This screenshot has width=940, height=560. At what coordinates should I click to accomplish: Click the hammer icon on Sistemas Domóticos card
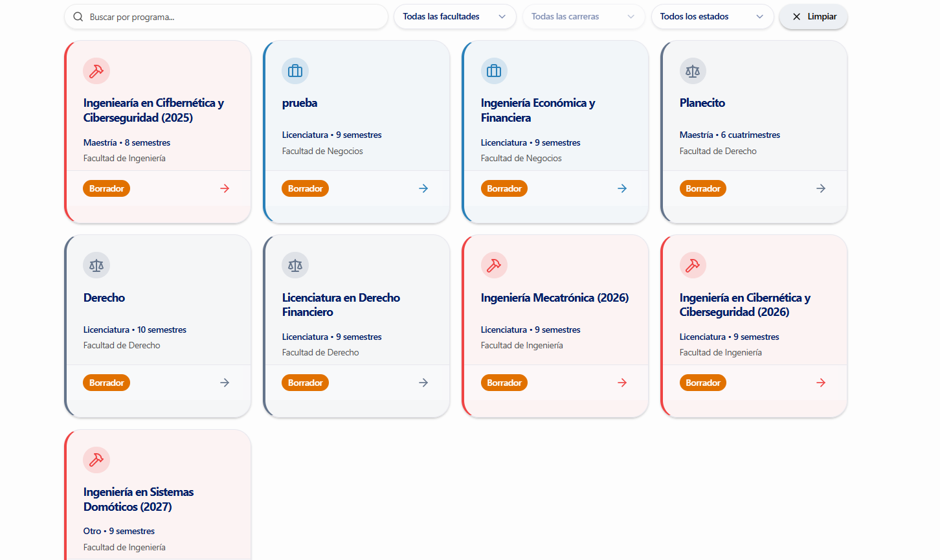(x=96, y=460)
